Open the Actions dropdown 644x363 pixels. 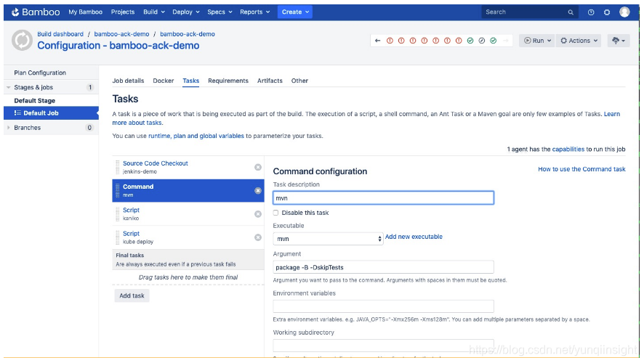point(579,41)
